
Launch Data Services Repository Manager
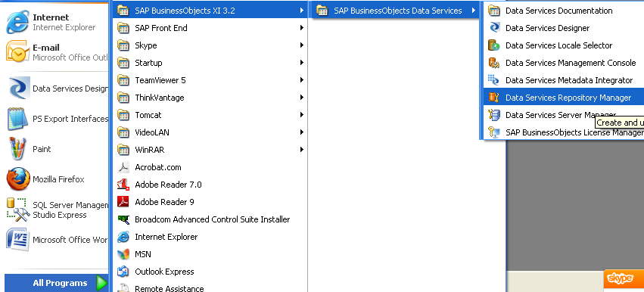click(x=564, y=98)
